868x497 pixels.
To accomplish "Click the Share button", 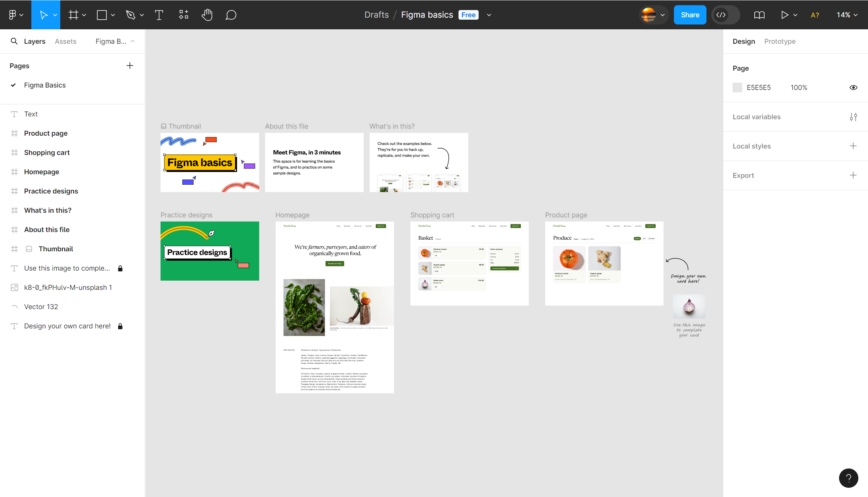I will click(690, 15).
